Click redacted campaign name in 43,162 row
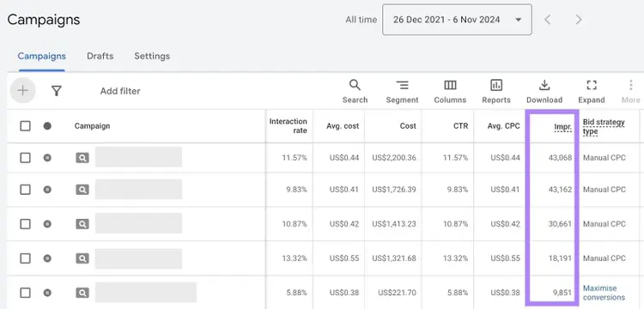 138,189
